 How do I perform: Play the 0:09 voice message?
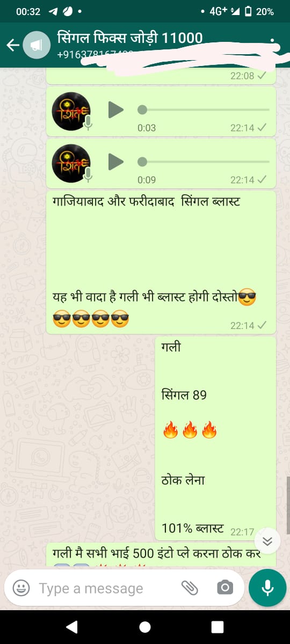coord(115,162)
